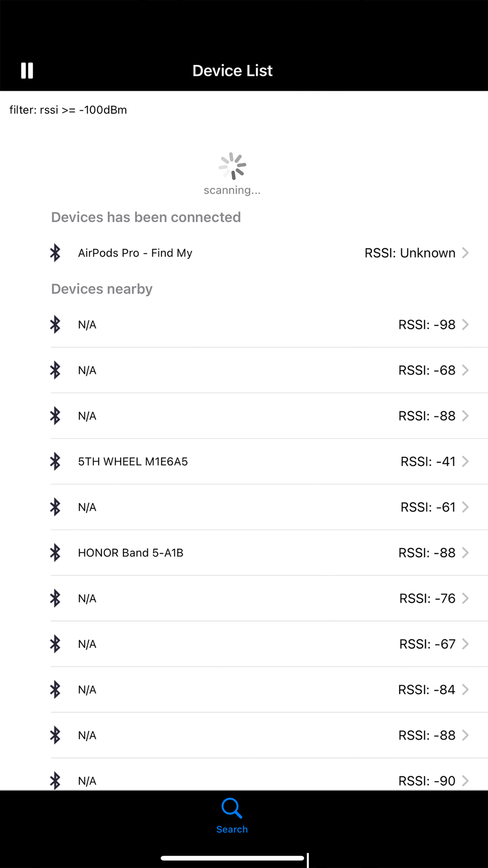488x868 pixels.
Task: Open the AirPods Pro - Find My device
Action: (135, 253)
